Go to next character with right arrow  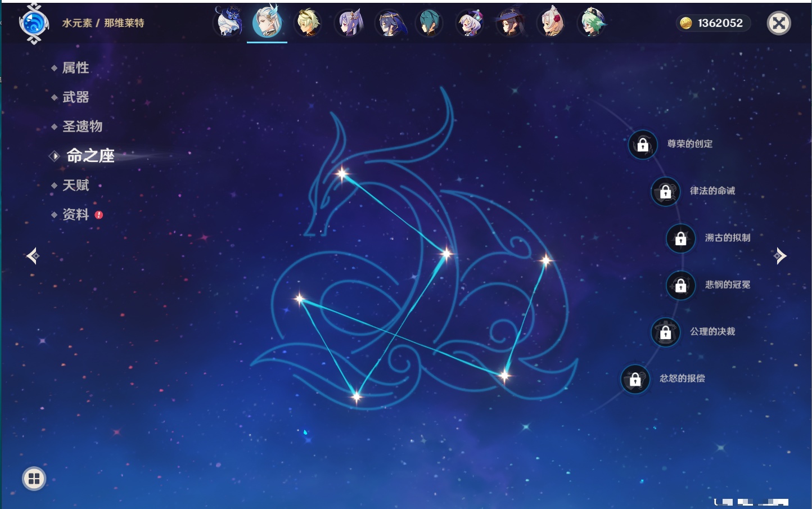[x=780, y=256]
